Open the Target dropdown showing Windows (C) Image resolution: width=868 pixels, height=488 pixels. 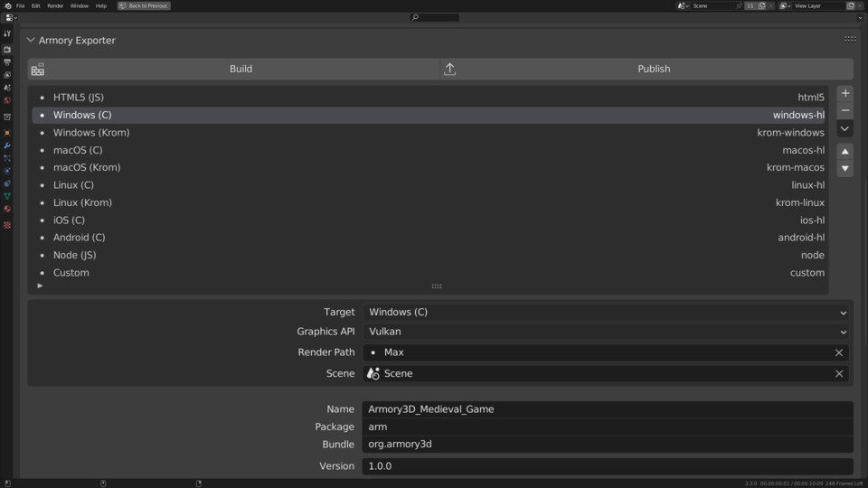point(608,312)
